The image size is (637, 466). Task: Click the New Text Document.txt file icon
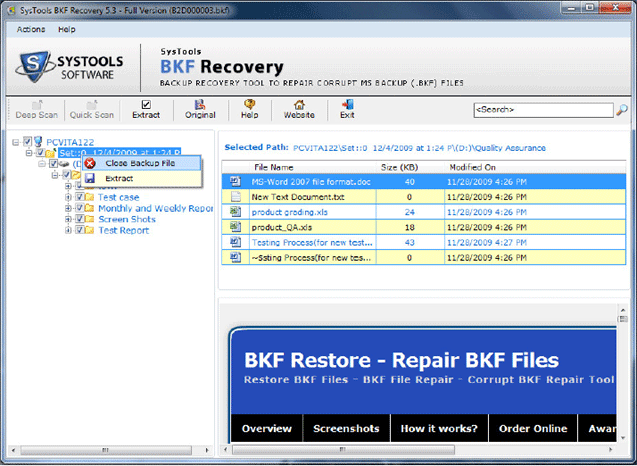[x=235, y=197]
